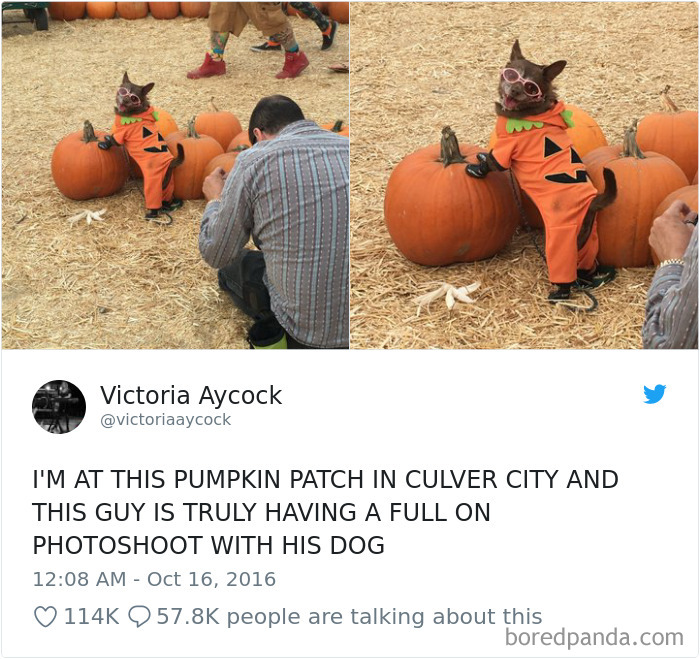This screenshot has height=659, width=700.
Task: Click the tweet text about the pumpkin patch
Action: [325, 512]
